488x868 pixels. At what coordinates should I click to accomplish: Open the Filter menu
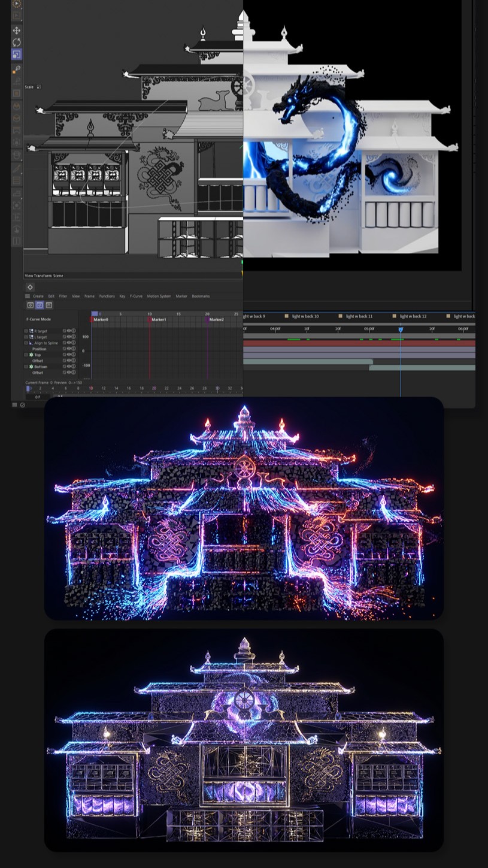(x=63, y=296)
